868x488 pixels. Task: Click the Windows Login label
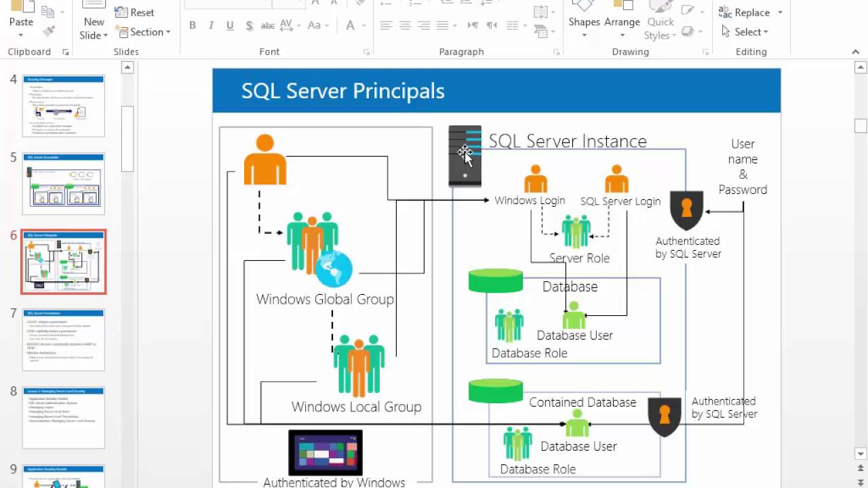530,201
